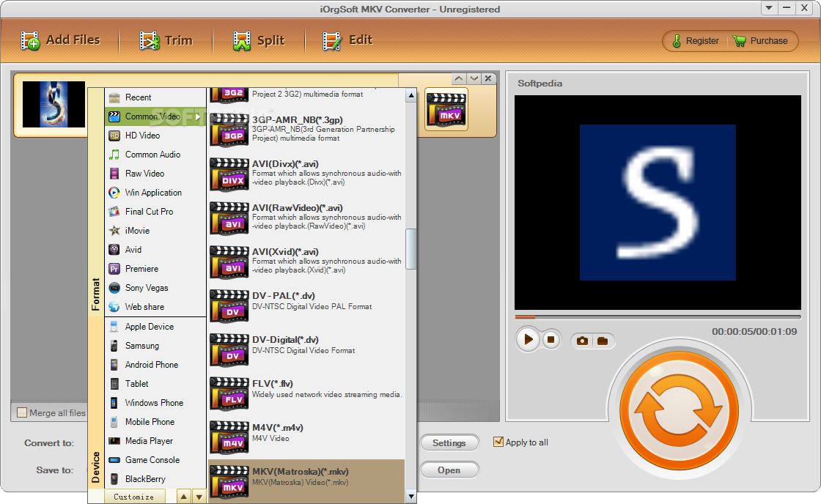The image size is (821, 504).
Task: Click the Settings button
Action: pyautogui.click(x=449, y=442)
